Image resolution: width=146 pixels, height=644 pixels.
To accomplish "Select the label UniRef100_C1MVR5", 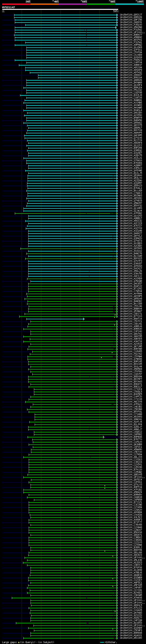I will 131,352.
